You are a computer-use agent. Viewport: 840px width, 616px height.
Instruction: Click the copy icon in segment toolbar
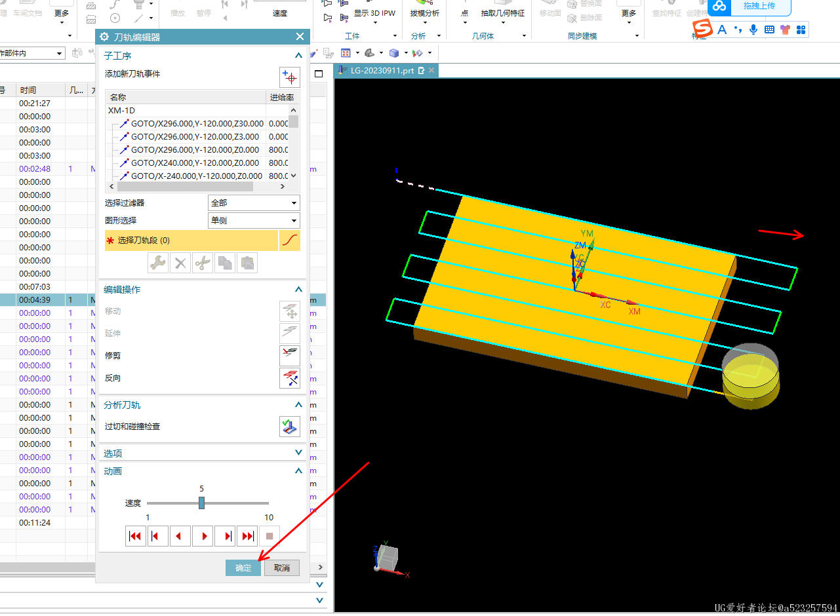[x=225, y=263]
